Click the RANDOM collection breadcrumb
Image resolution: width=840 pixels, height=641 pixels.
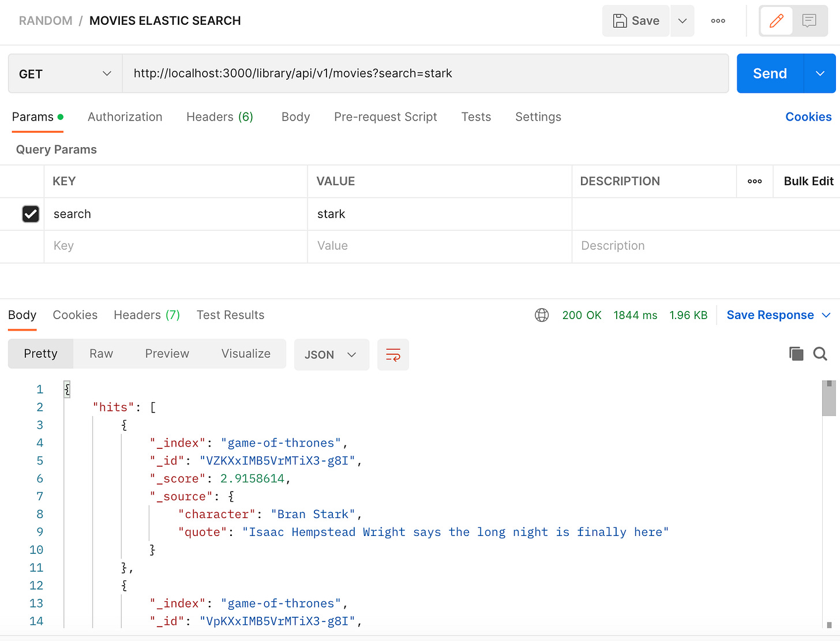click(x=46, y=21)
